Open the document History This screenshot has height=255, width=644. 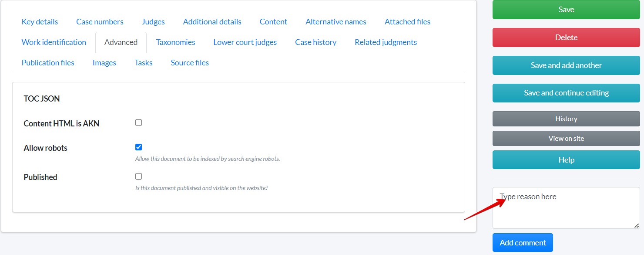point(566,119)
